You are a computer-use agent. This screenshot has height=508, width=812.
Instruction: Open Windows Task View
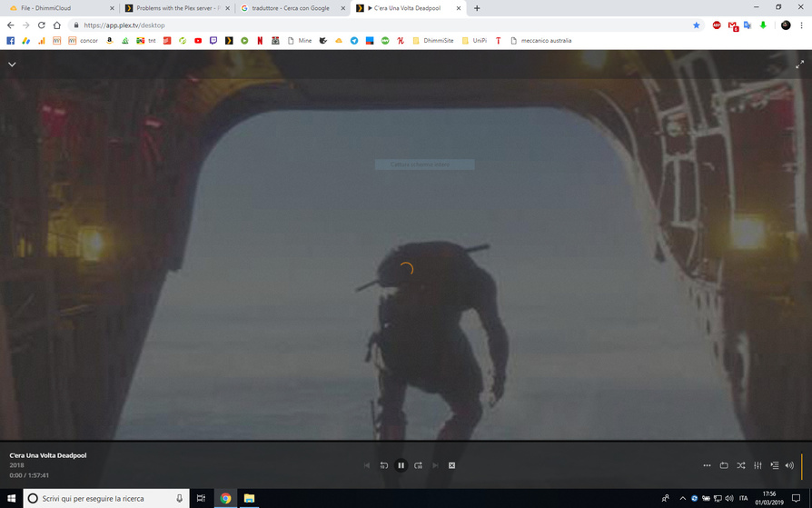[201, 498]
